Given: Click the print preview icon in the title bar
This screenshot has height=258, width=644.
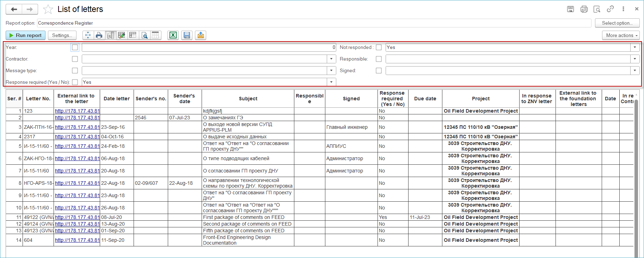Looking at the screenshot, I should click(x=597, y=9).
